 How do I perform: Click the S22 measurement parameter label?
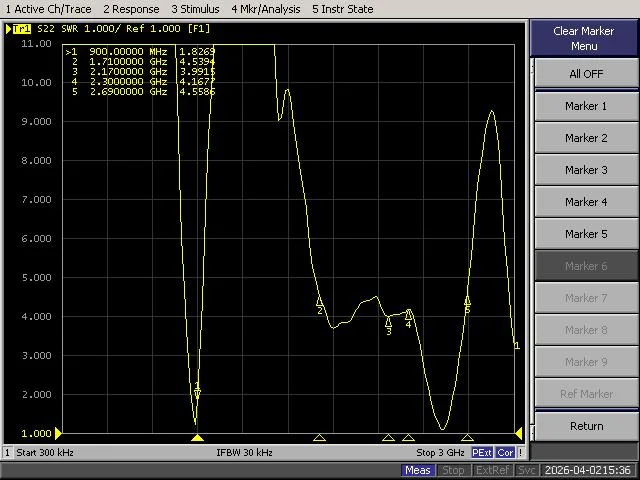pos(46,29)
